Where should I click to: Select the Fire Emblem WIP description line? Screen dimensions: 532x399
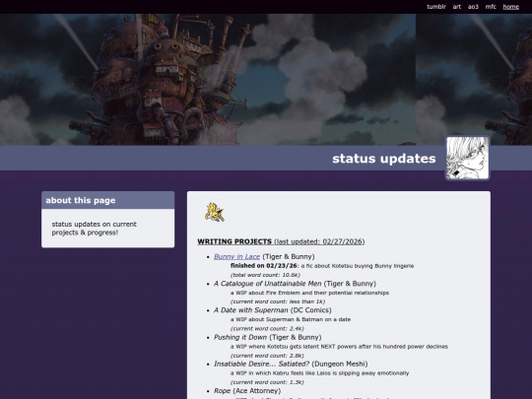(309, 293)
